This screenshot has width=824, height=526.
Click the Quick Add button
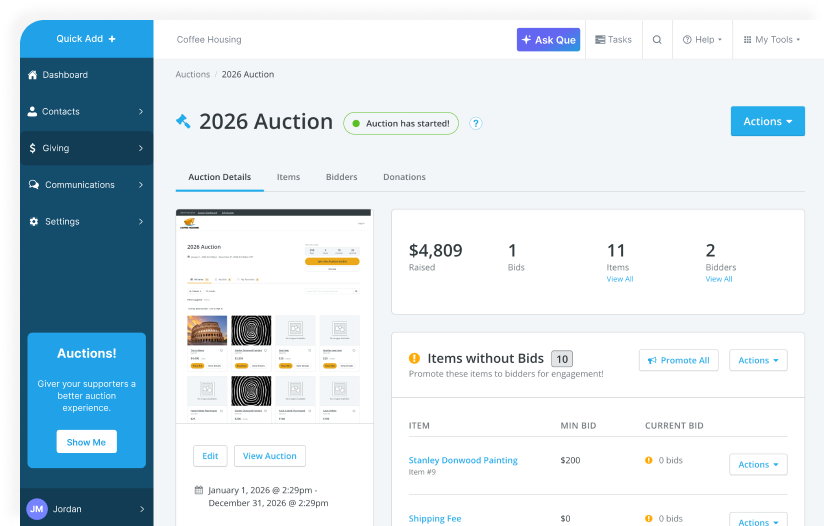[86, 39]
